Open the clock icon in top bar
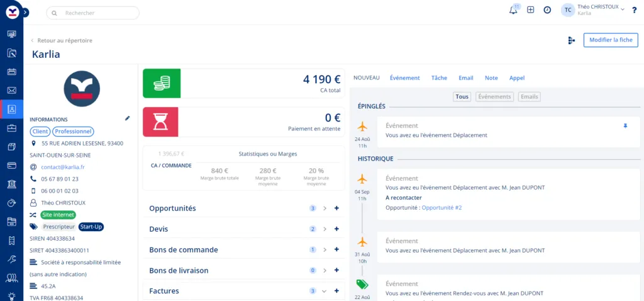This screenshot has width=644, height=301. tap(547, 10)
